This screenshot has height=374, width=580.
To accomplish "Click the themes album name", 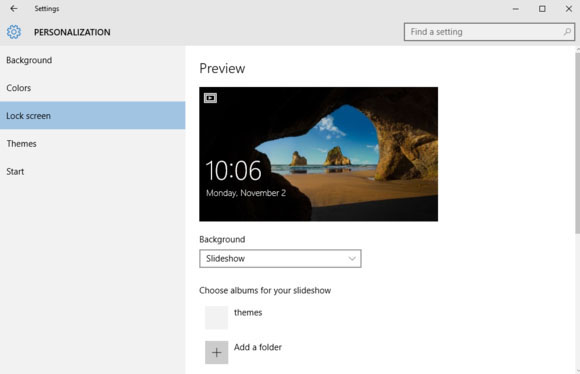I will point(248,312).
